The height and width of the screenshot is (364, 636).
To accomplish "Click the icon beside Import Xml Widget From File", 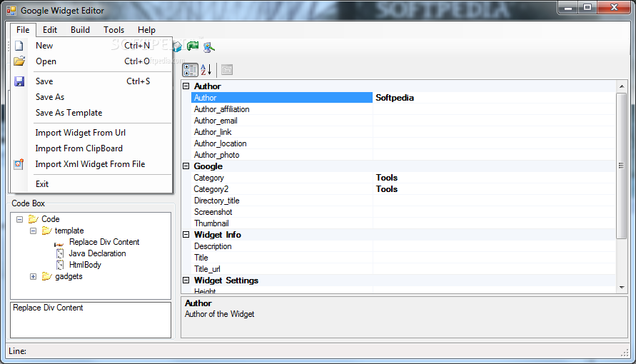I will 19,164.
